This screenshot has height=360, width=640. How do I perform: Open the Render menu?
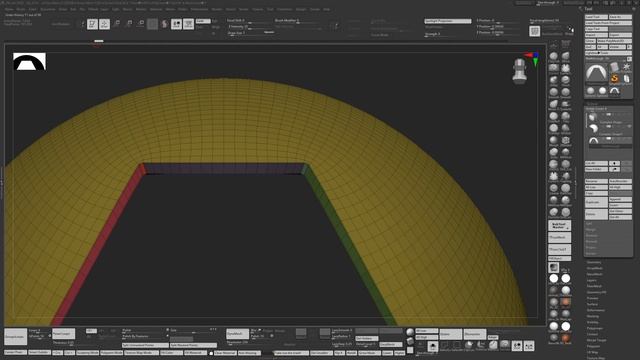(x=217, y=9)
